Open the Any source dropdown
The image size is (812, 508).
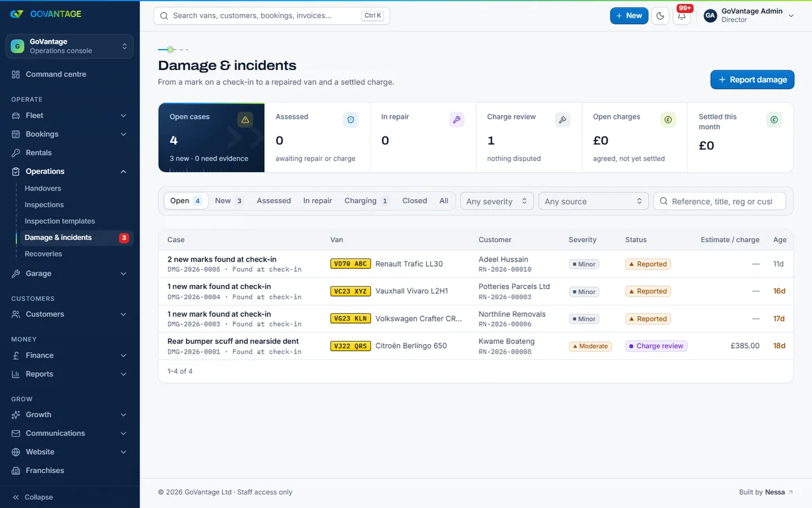pyautogui.click(x=593, y=201)
